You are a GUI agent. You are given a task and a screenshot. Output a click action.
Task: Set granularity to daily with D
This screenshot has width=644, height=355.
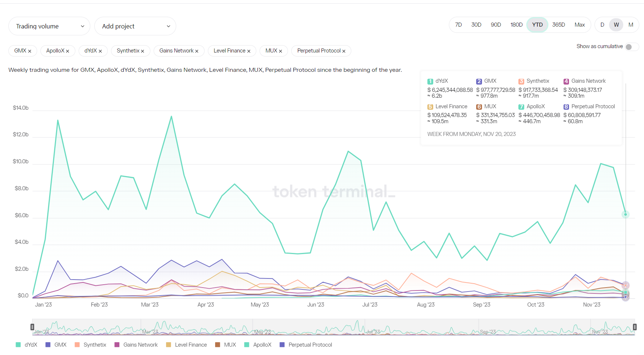click(x=602, y=25)
